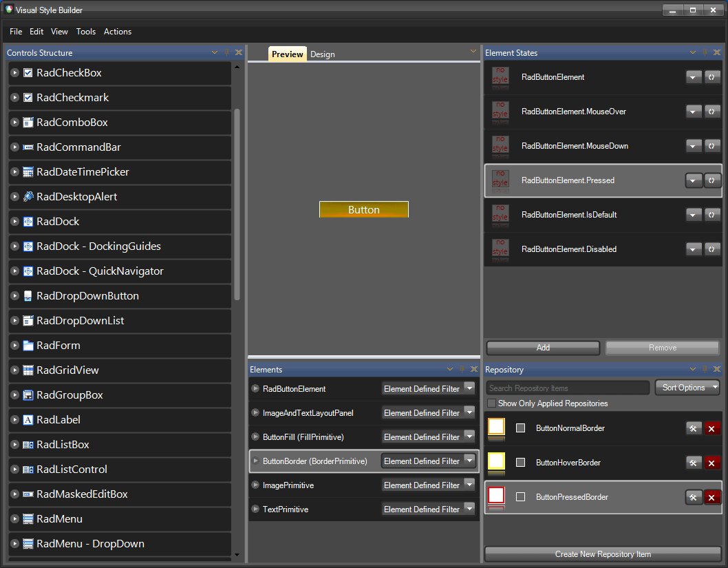This screenshot has width=728, height=568.
Task: Click the pin icon on Controls Structure panel
Action: click(226, 52)
